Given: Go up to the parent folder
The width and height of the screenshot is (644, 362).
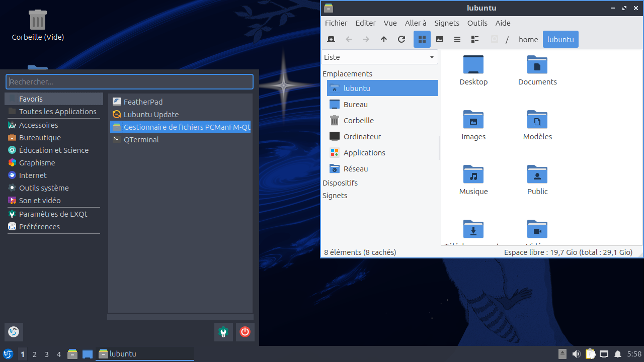Looking at the screenshot, I should click(x=384, y=39).
